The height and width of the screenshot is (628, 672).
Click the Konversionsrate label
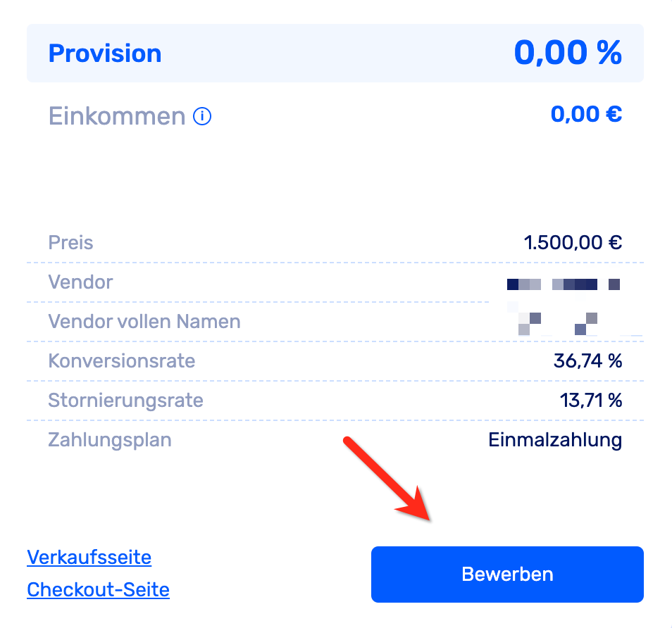click(121, 361)
